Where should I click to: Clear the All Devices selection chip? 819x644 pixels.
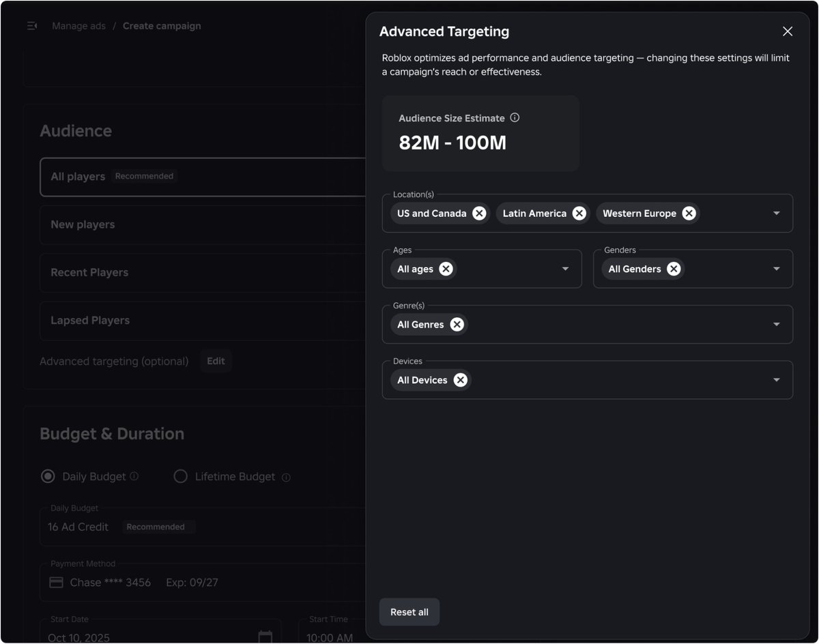point(460,380)
